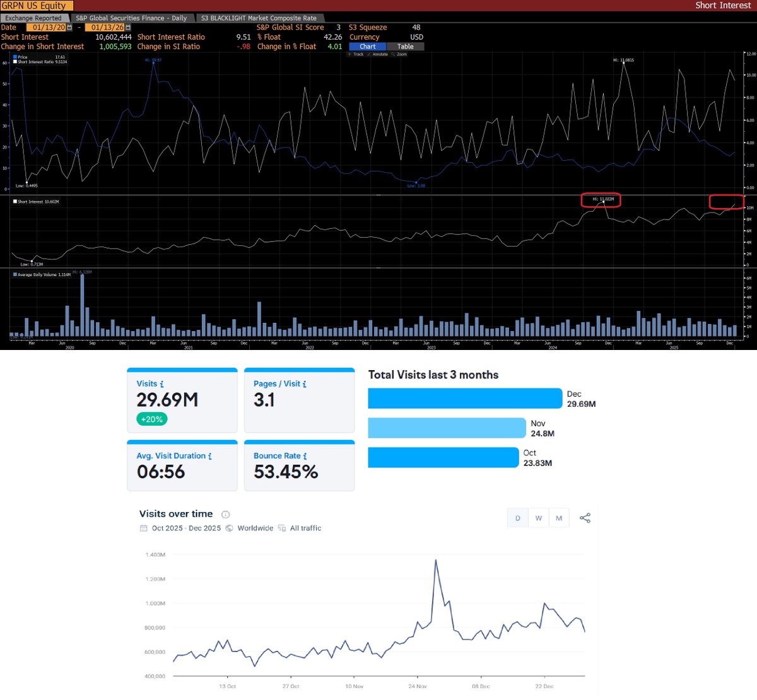Open the Exchange Reported tab
757x700 pixels.
[34, 18]
